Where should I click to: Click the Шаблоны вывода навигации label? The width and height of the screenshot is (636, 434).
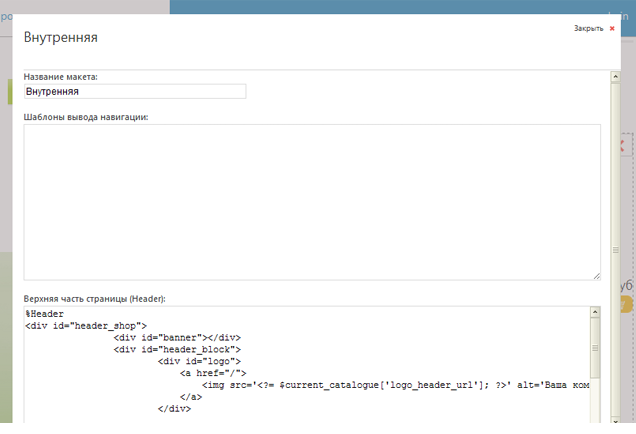(86, 117)
